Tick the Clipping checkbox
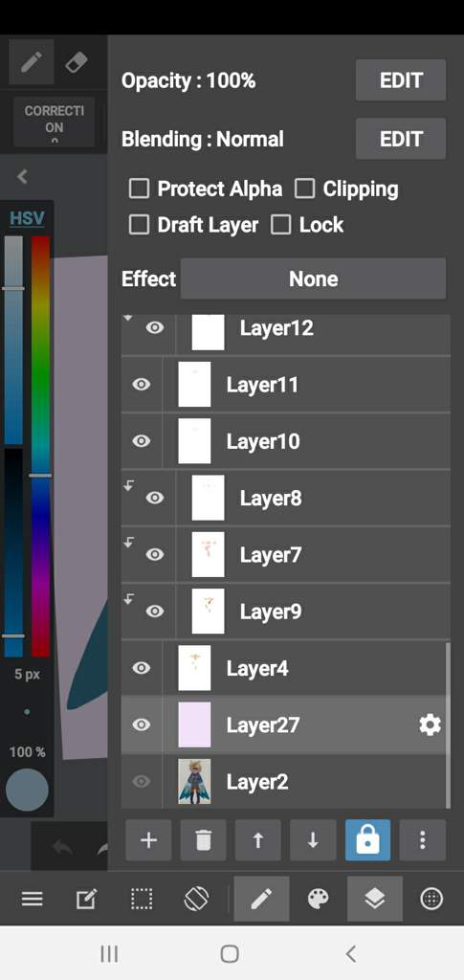The image size is (464, 980). (x=304, y=189)
